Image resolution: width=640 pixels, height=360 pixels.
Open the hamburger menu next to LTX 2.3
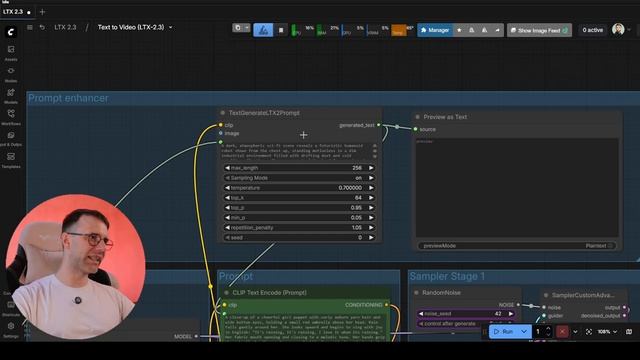[x=30, y=27]
